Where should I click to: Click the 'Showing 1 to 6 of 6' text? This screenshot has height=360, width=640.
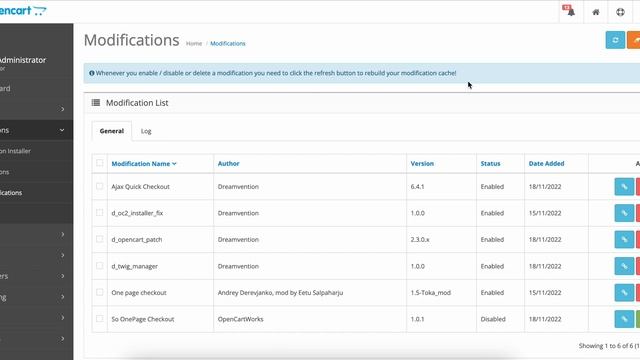pyautogui.click(x=609, y=346)
